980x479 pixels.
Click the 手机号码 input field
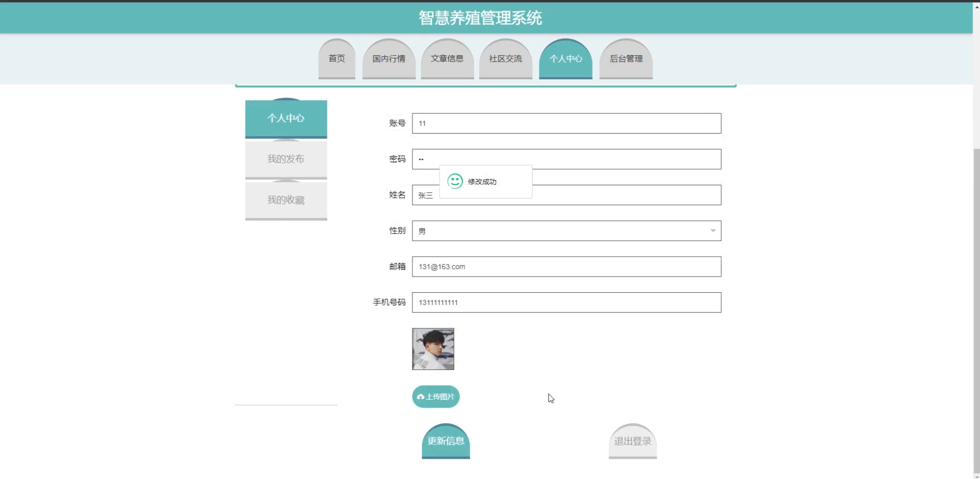566,303
